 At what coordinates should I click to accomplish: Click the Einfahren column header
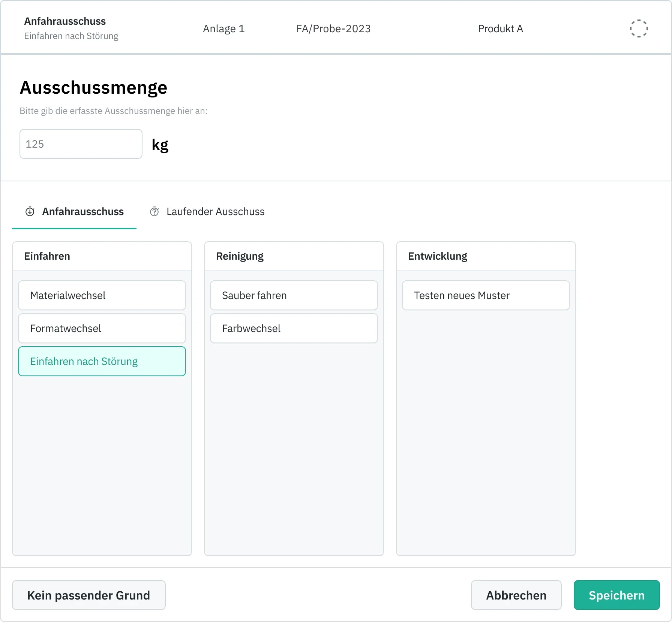(47, 256)
